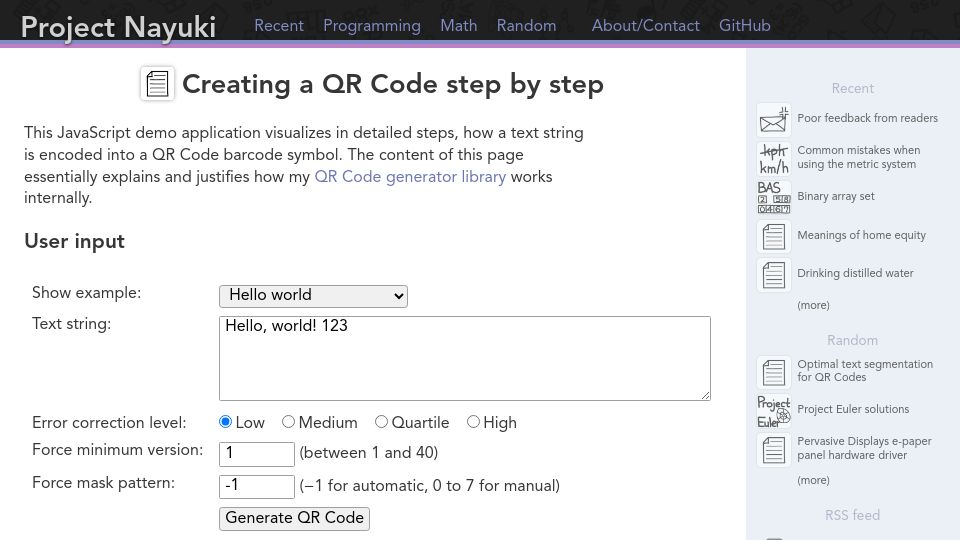Click the Project Euler logo icon
This screenshot has width=960, height=540.
pos(774,411)
